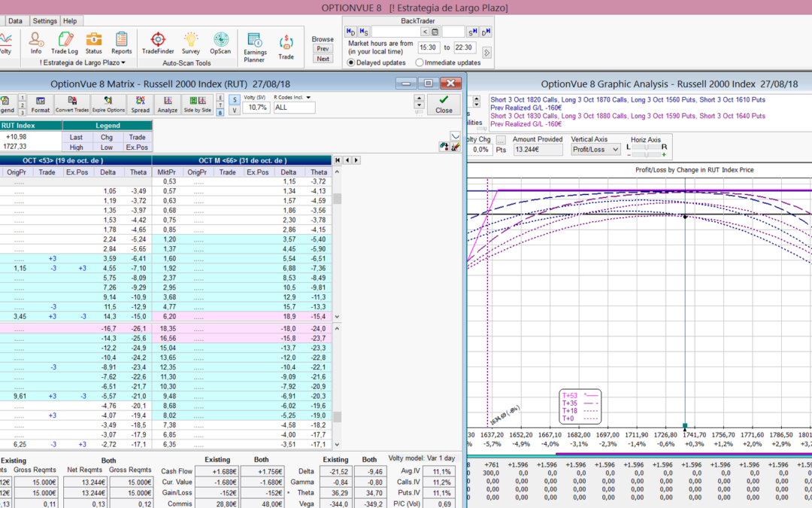
Task: Click Graphic Analysis spinner up arrow
Action: click(x=477, y=98)
